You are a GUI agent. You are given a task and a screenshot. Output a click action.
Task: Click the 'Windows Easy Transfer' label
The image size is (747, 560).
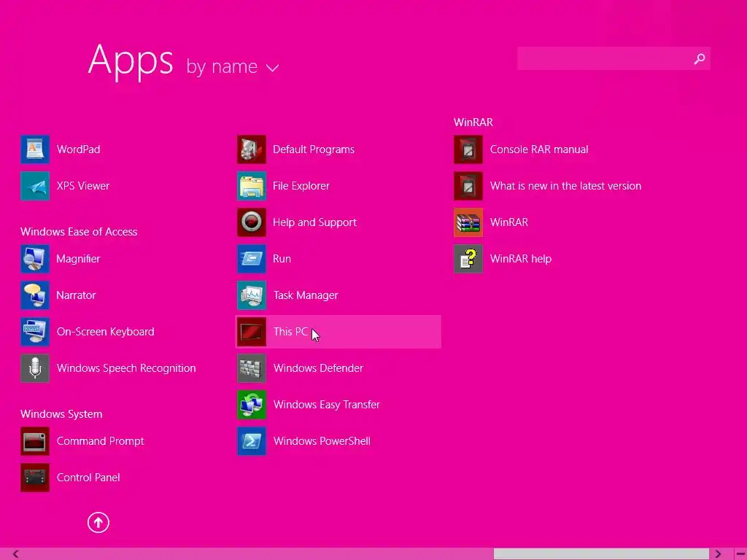coord(326,405)
